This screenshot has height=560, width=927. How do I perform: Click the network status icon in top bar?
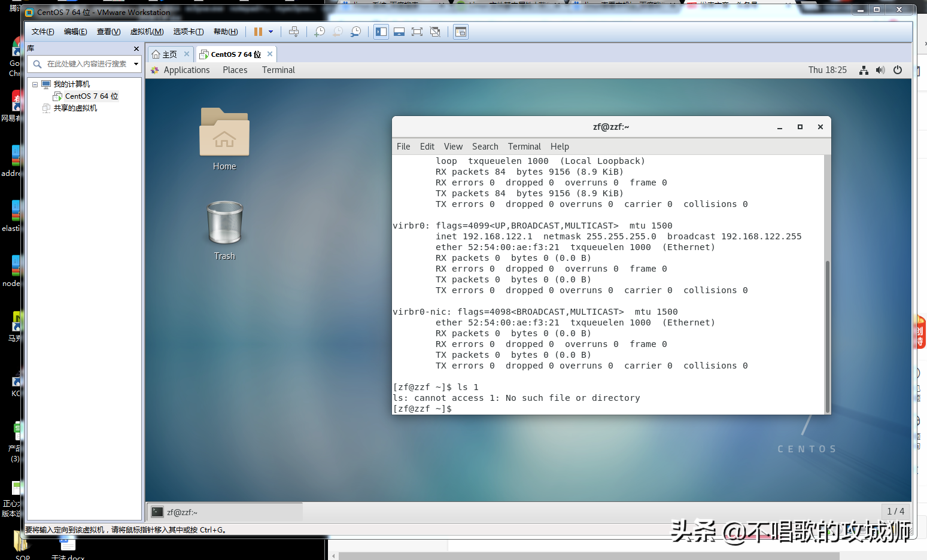[864, 70]
